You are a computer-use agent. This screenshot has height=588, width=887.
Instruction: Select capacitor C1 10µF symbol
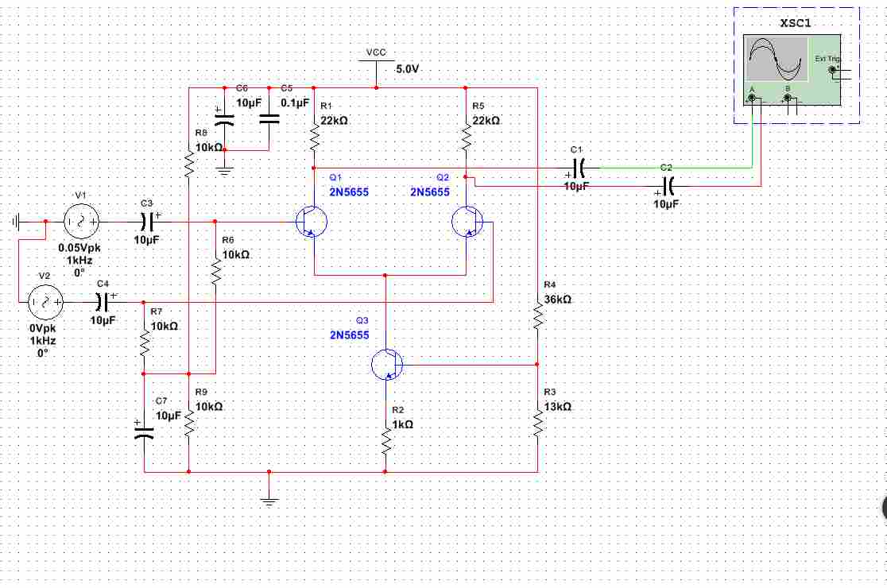(578, 168)
